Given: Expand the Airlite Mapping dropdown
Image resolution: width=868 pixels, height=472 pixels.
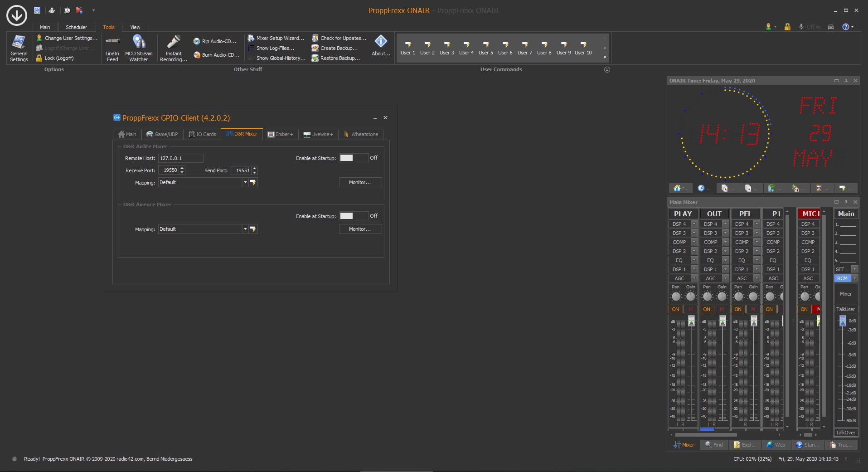Looking at the screenshot, I should (x=245, y=182).
